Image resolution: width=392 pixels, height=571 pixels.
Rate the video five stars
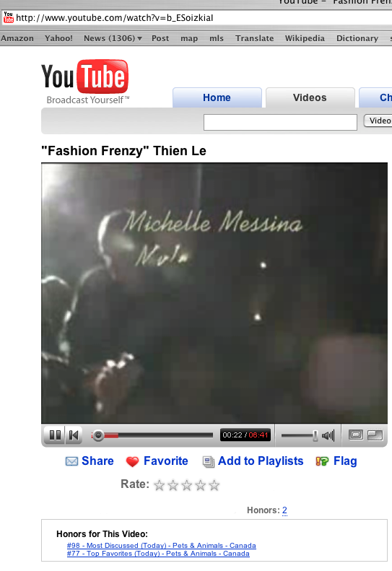(214, 485)
